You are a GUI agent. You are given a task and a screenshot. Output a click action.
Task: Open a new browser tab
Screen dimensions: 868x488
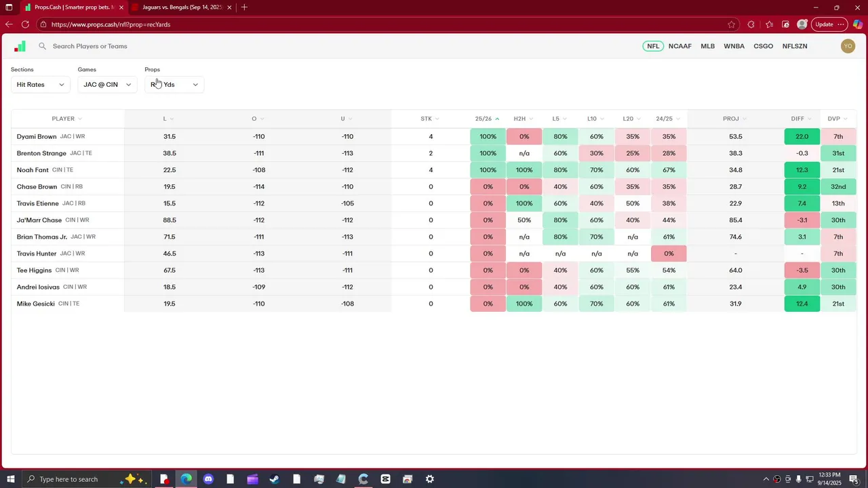[x=244, y=7]
